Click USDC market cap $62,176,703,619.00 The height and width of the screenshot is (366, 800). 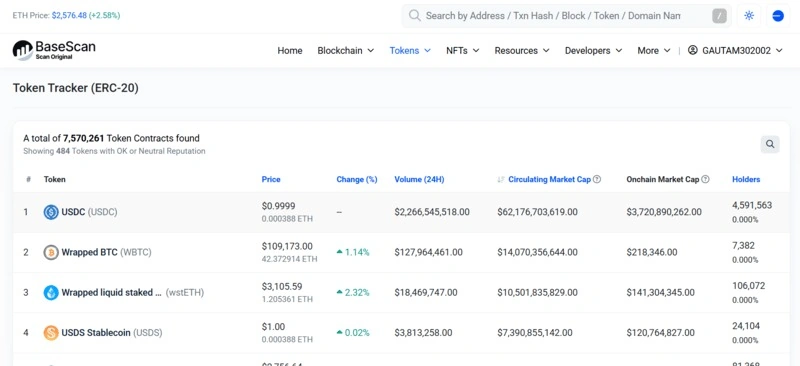[x=538, y=212]
